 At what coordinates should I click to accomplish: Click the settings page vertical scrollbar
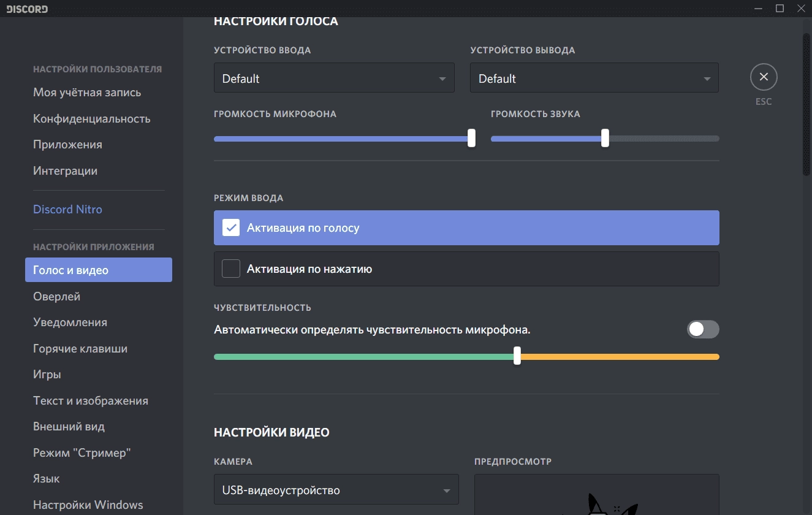pyautogui.click(x=806, y=104)
